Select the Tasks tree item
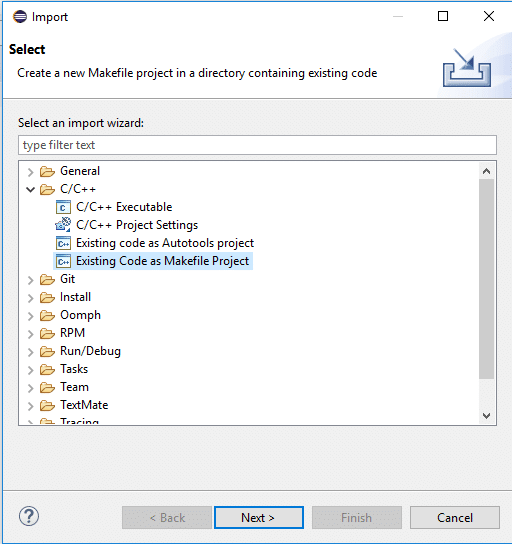Image resolution: width=512 pixels, height=544 pixels. [74, 369]
